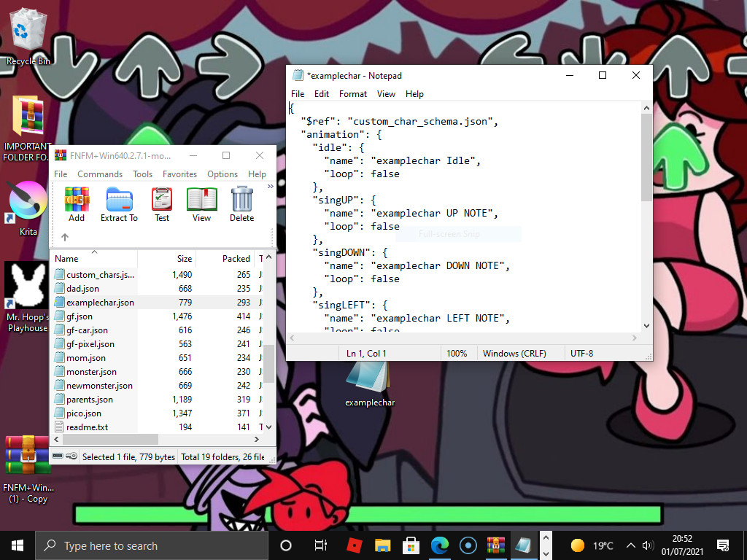Click the Delete icon in WinRAR toolbar

point(241,203)
